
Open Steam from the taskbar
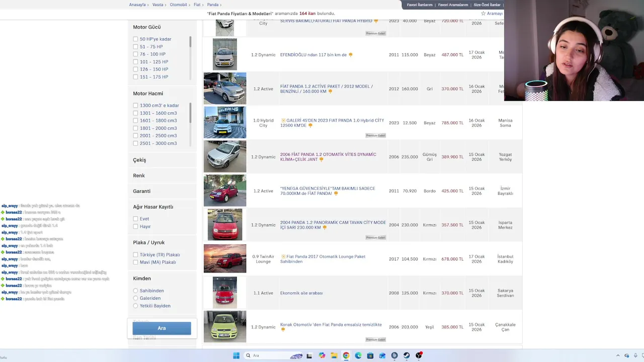click(x=407, y=355)
